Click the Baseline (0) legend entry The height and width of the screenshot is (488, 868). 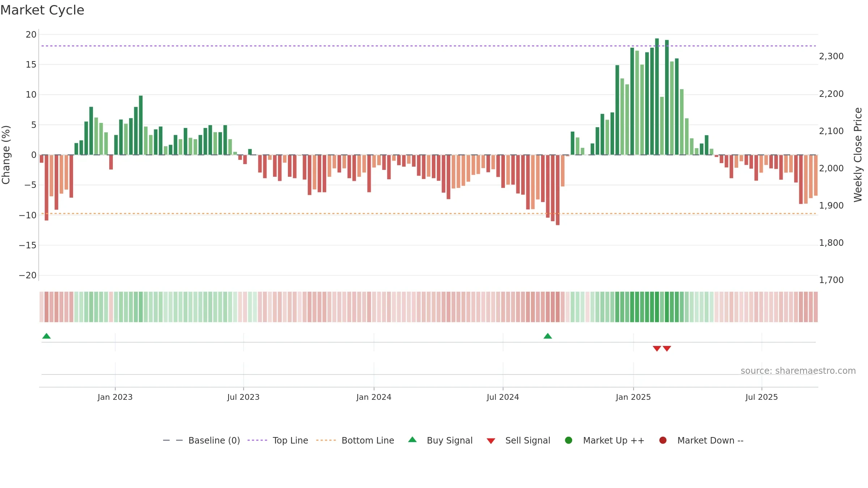201,440
